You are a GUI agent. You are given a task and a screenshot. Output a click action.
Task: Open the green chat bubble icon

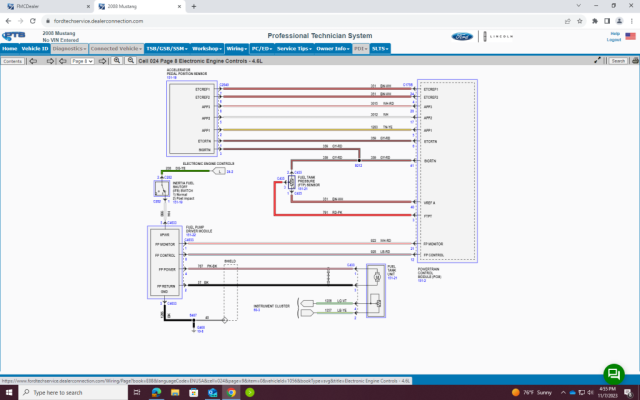tap(614, 374)
